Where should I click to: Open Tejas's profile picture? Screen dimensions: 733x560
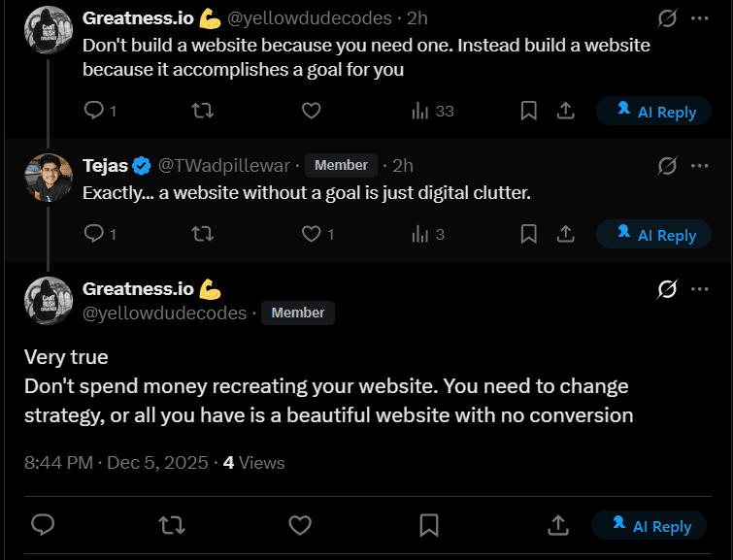[x=49, y=178]
